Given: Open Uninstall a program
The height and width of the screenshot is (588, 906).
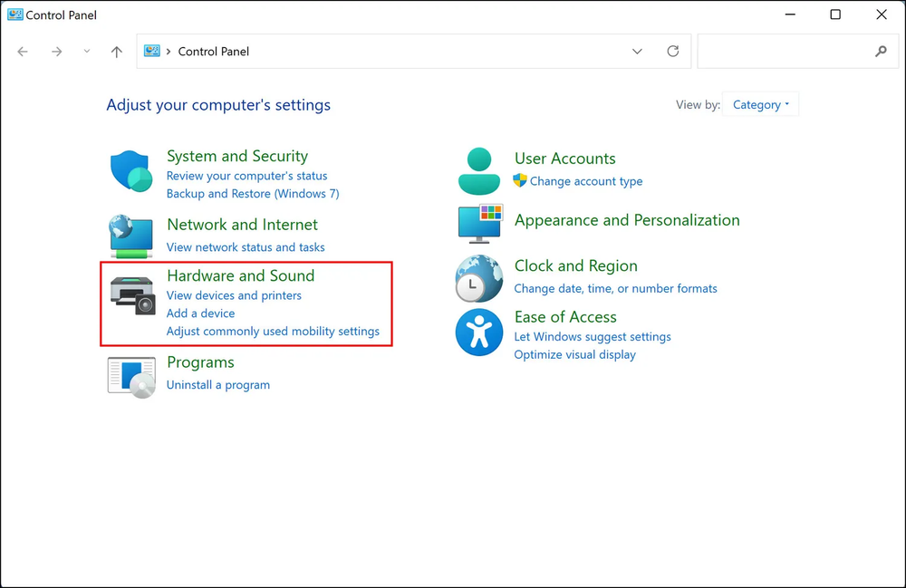Looking at the screenshot, I should (x=218, y=384).
